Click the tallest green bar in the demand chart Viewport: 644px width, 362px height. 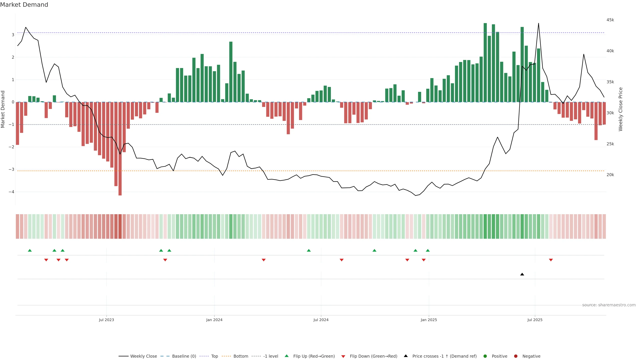[485, 63]
